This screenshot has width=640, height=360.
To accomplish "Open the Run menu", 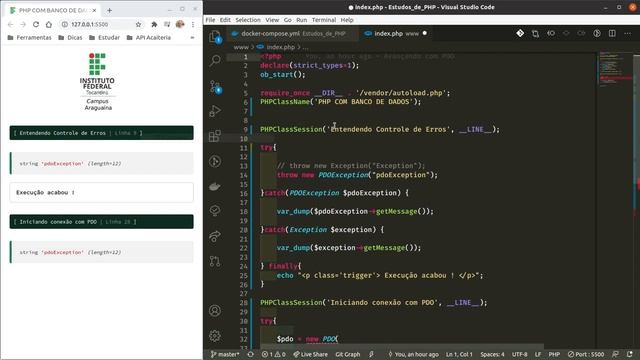I will point(302,20).
